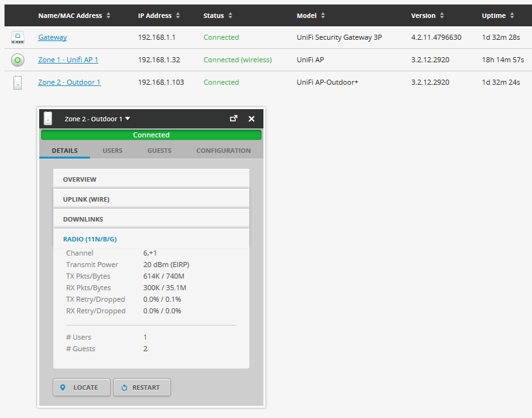Switch to the Users tab
The image size is (532, 418).
[112, 151]
